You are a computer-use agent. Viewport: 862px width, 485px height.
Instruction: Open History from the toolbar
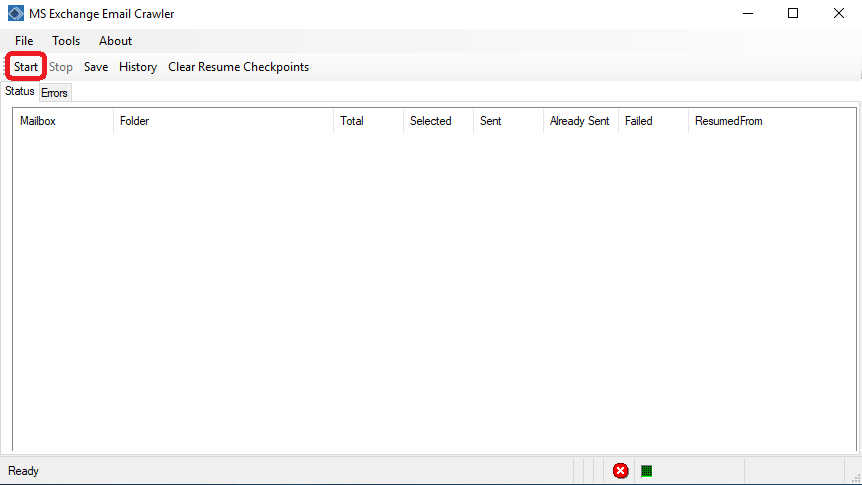point(138,67)
